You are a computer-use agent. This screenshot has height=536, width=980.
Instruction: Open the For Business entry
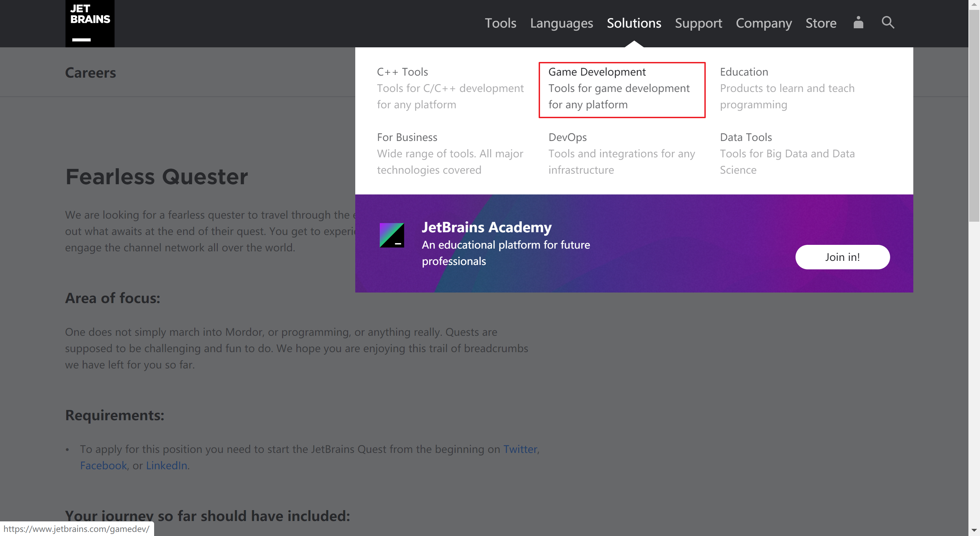[x=407, y=137]
